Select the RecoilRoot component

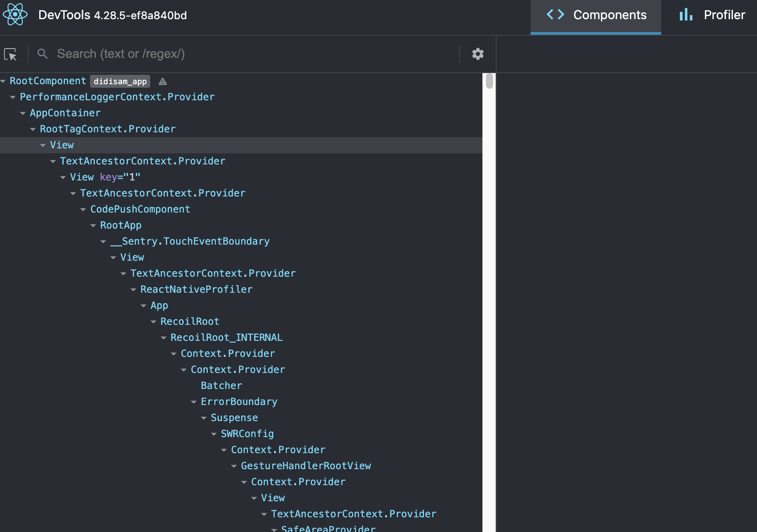[190, 322]
